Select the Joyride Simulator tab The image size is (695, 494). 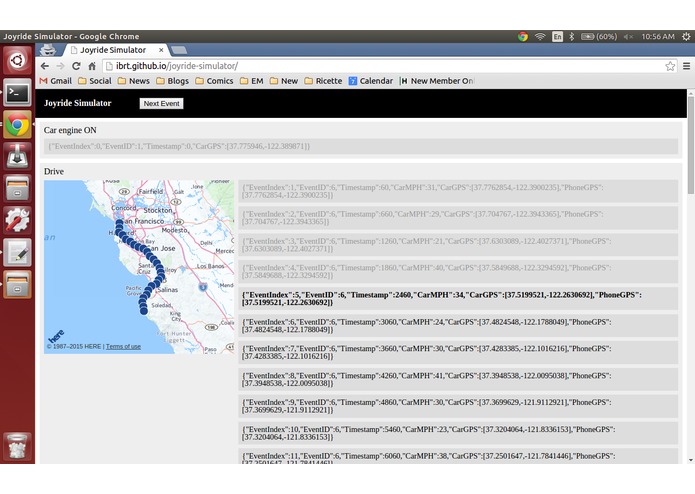tap(113, 50)
